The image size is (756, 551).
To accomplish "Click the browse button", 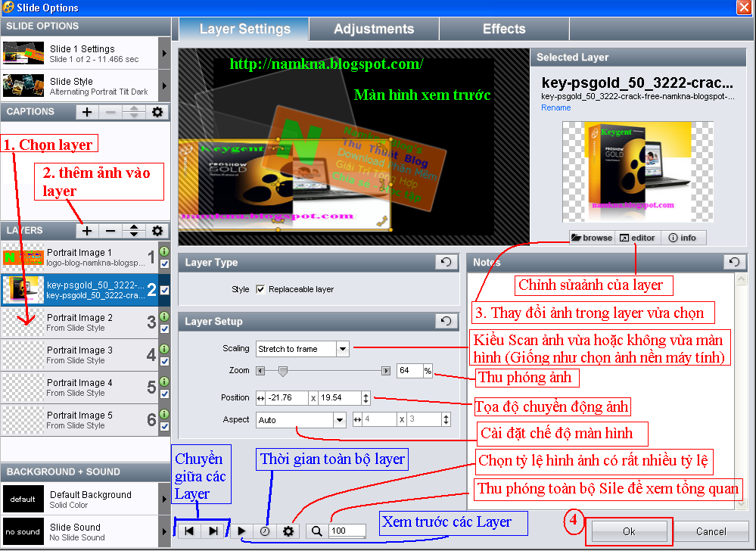I will tap(592, 238).
